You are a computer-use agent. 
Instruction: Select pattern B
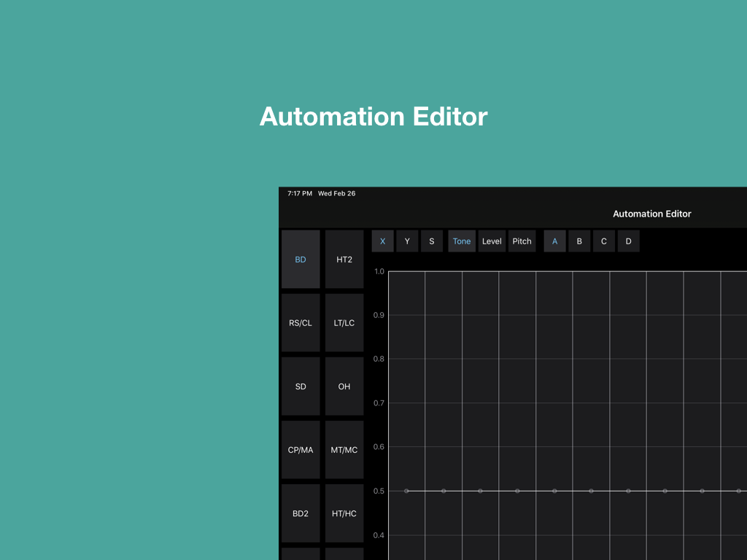coord(579,241)
